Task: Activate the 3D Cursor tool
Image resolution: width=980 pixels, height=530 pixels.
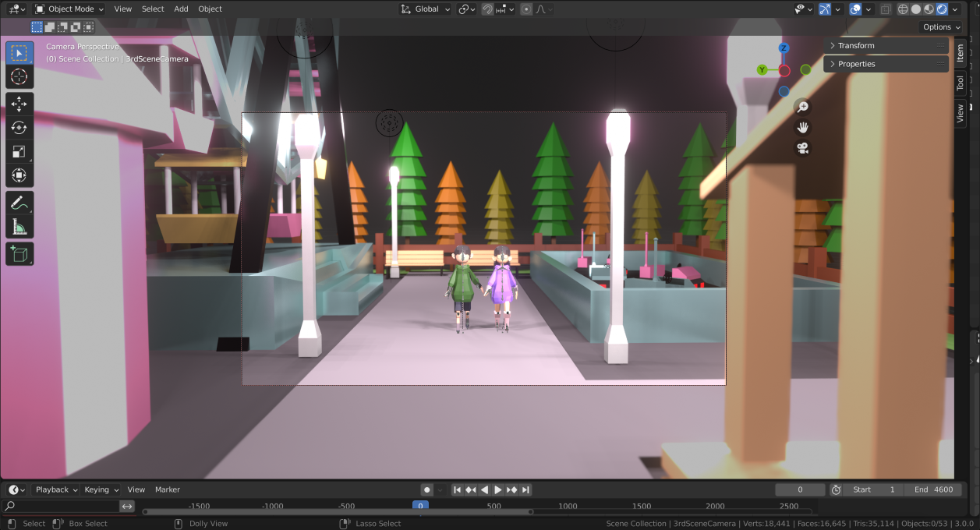Action: (19, 76)
